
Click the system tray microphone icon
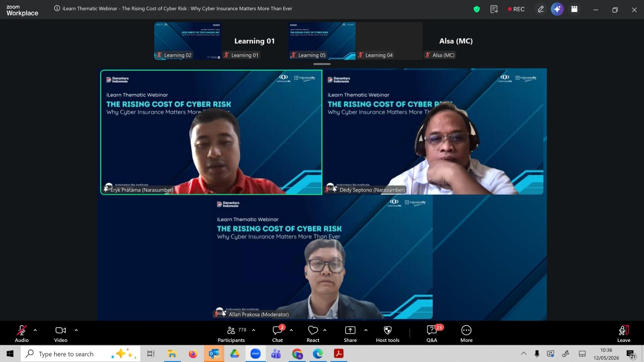(537, 354)
